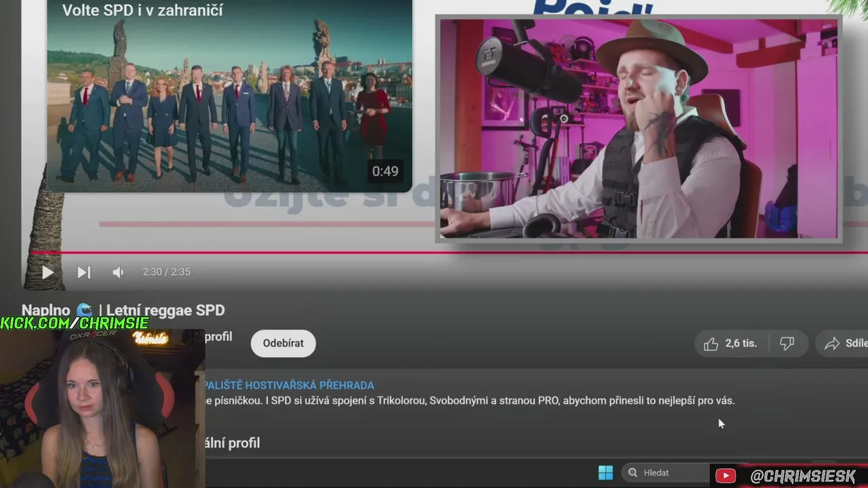Mute the video volume icon
The height and width of the screenshot is (488, 868).
click(118, 272)
